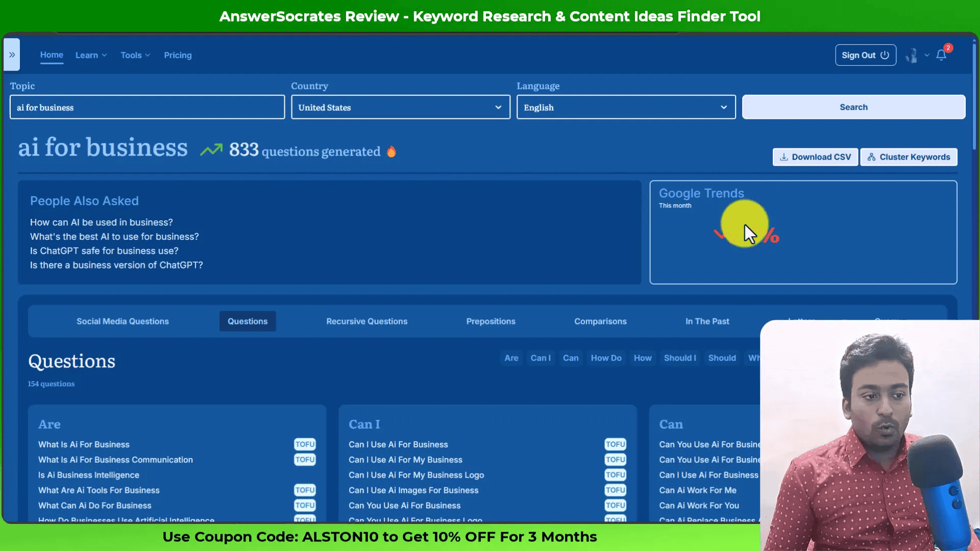Click the 'People Also Asked' heading
Image resolution: width=980 pixels, height=551 pixels.
tap(84, 201)
